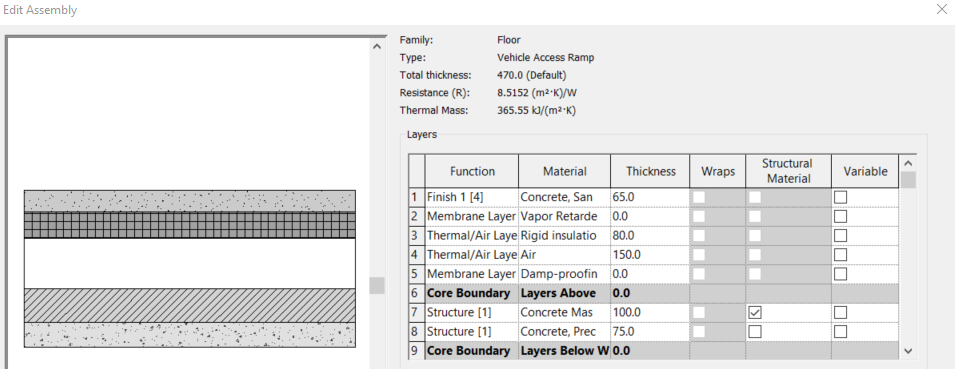Screen dimensions: 955x369
Task: Click Material cell 'Vapor Retarde'
Action: coord(565,216)
